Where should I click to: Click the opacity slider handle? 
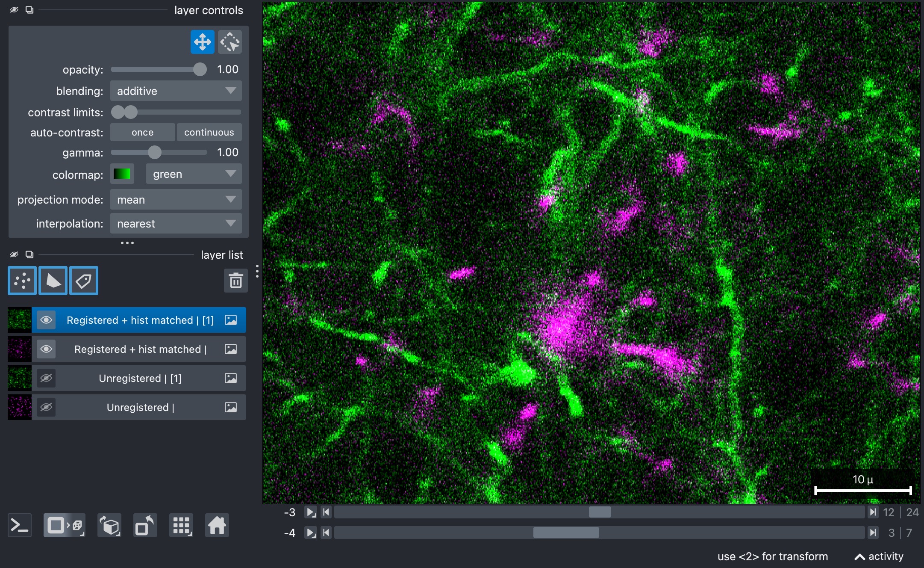click(200, 69)
